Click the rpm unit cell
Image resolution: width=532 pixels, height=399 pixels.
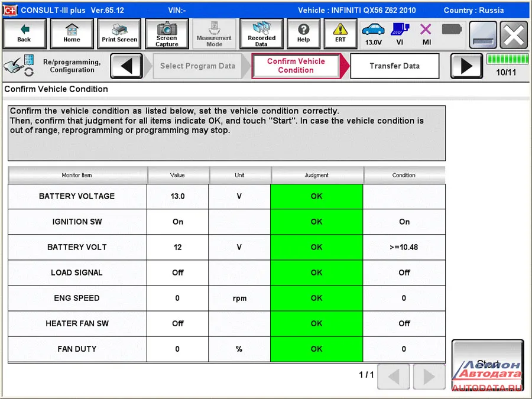click(239, 299)
